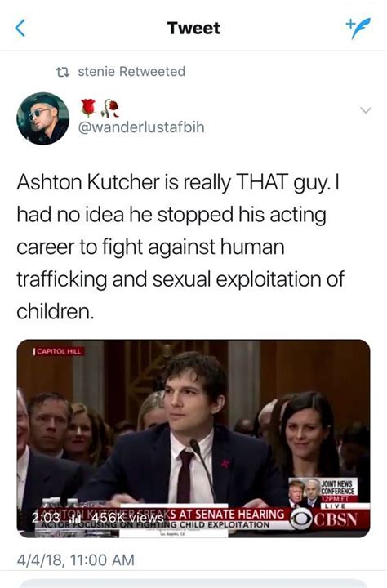Click the retweet icon beside stenie Retweeted
This screenshot has width=387, height=588.
tap(62, 72)
